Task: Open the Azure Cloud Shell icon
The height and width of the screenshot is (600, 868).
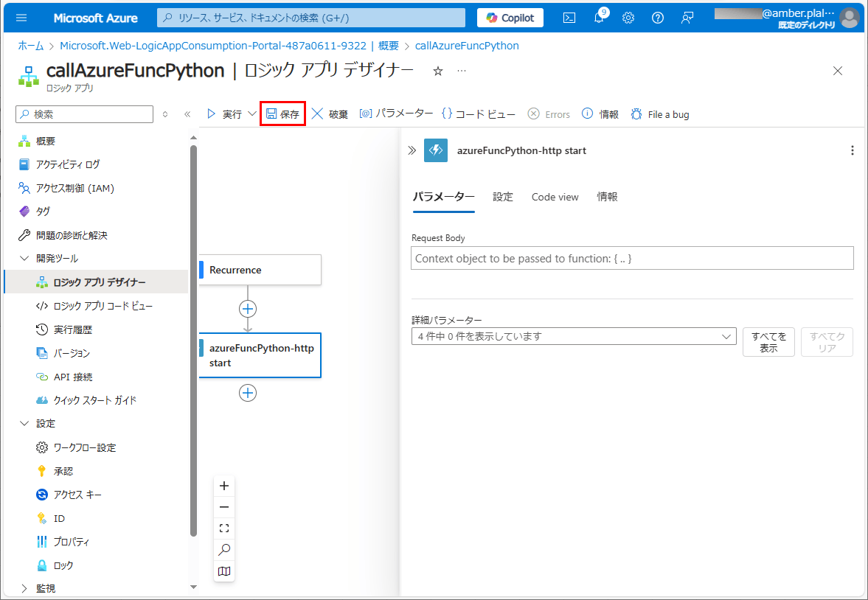Action: pos(569,18)
